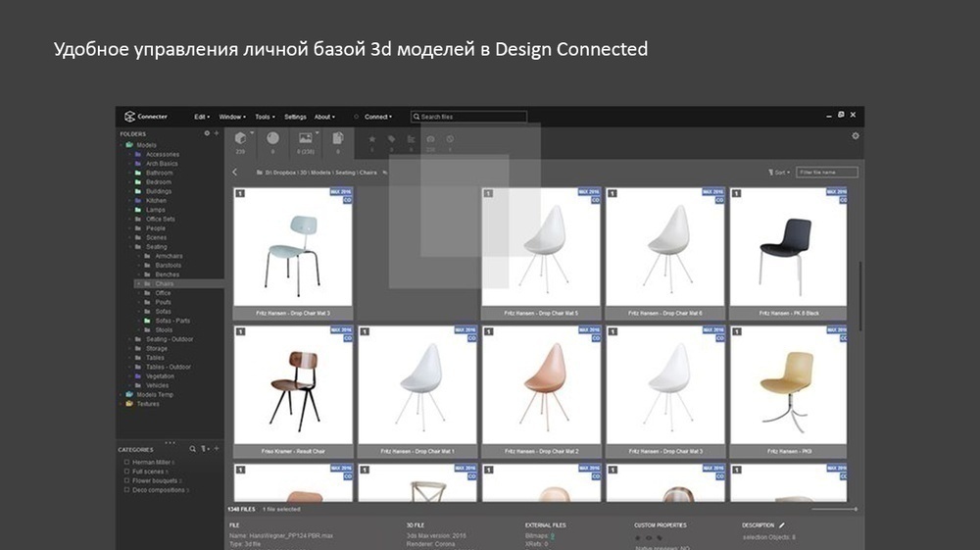The height and width of the screenshot is (550, 980).
Task: Check the Flower bouquets category
Action: (126, 481)
